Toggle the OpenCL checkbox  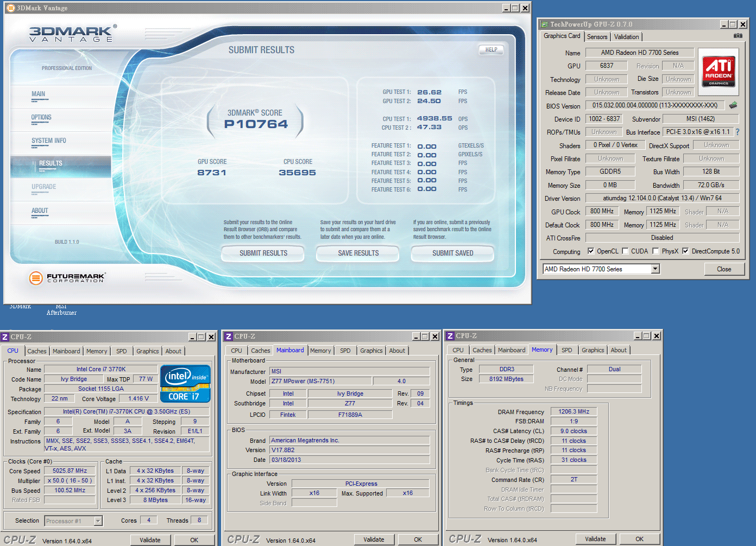click(x=591, y=251)
